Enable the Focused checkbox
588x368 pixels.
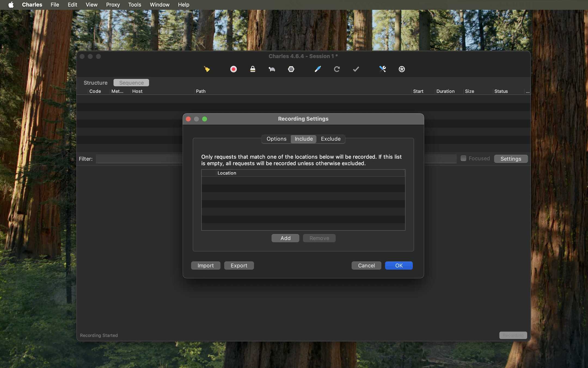(463, 158)
